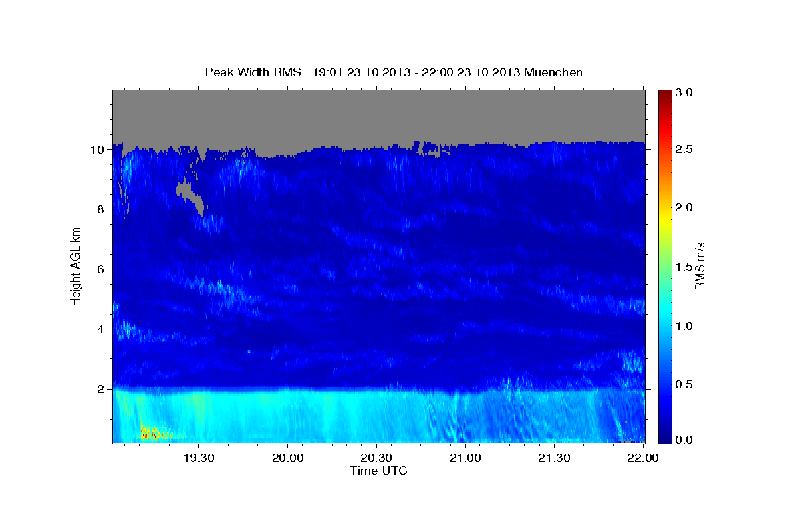Click the 21:30 time tick label

(x=555, y=458)
